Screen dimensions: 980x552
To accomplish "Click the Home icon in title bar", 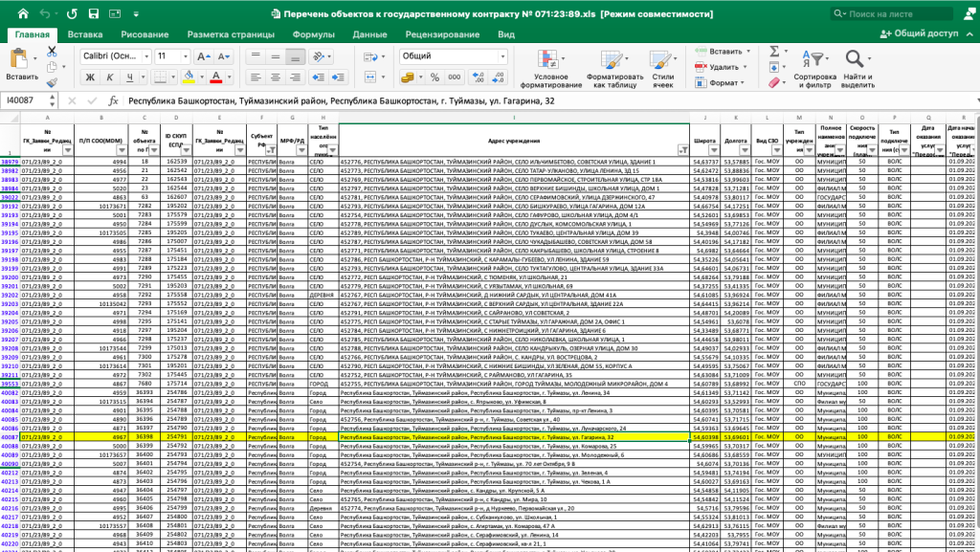I will (x=23, y=13).
